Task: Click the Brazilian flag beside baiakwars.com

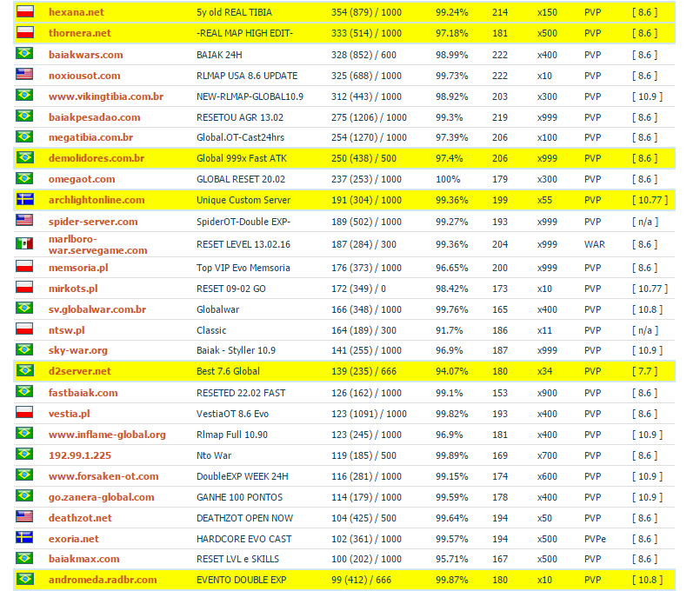Action: (24, 54)
